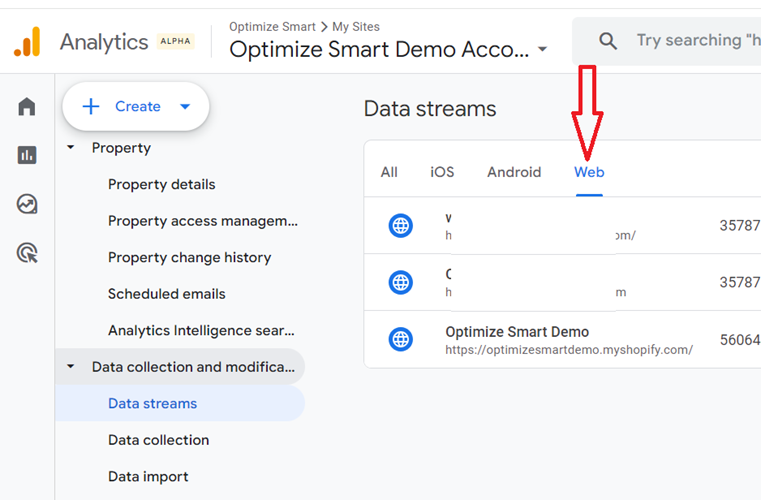Open Optimize Smart Demo Account selector
Viewport: 761px width, 500px height.
click(x=388, y=49)
